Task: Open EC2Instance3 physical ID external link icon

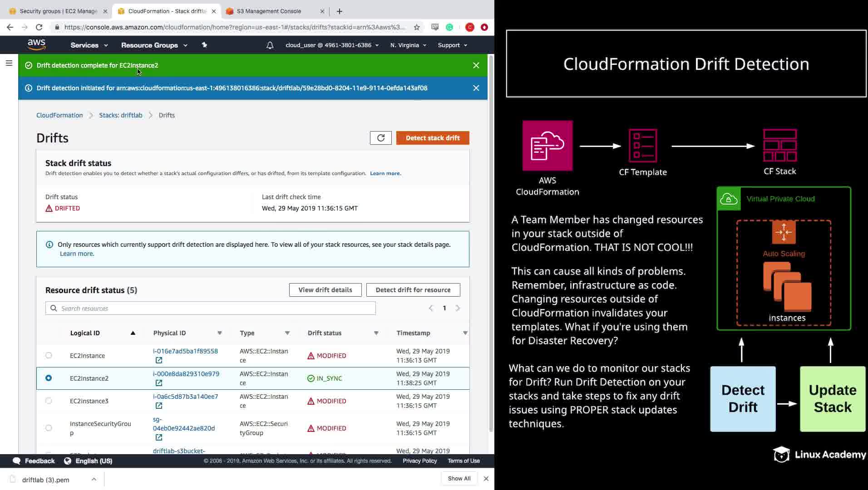Action: click(x=159, y=406)
